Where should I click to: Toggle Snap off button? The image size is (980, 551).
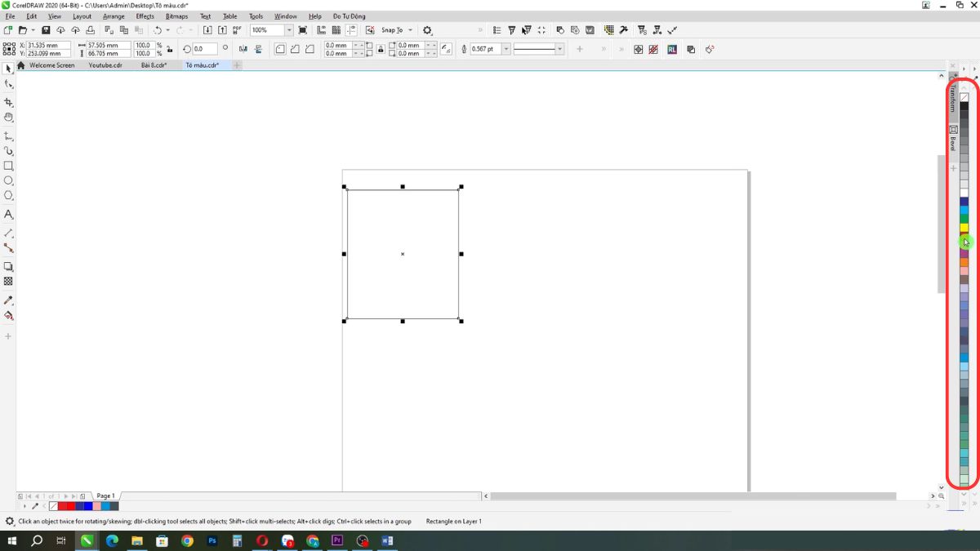pos(370,30)
